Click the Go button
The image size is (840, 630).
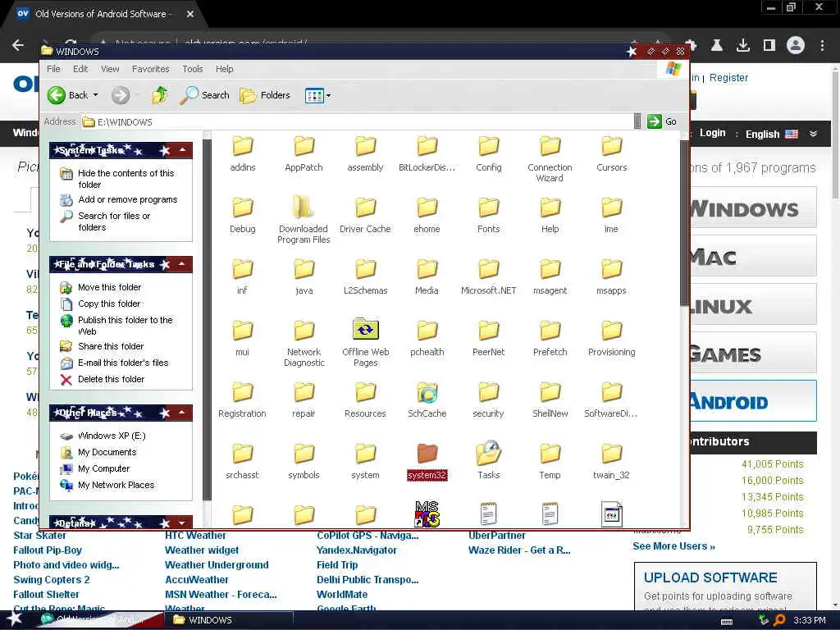(x=662, y=121)
